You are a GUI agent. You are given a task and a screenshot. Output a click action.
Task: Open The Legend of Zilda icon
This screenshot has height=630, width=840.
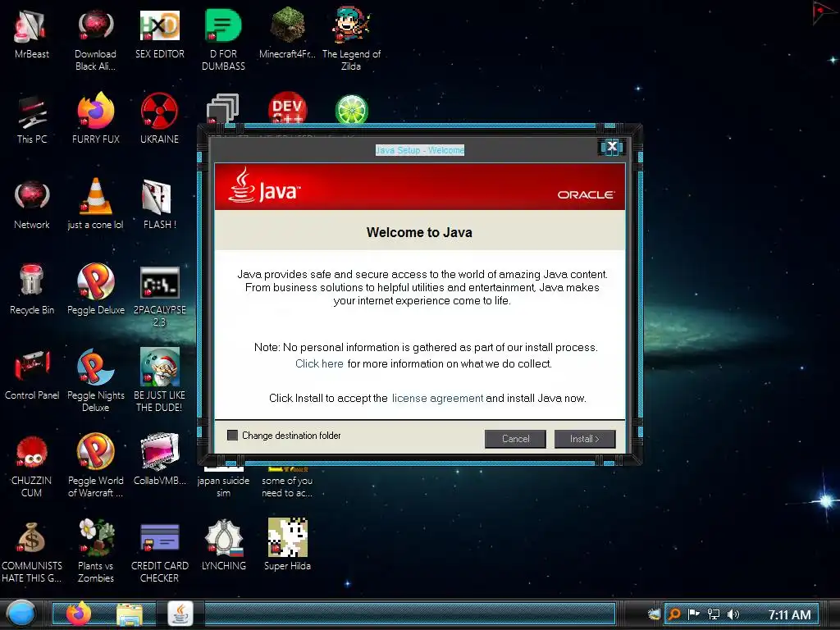(x=351, y=39)
